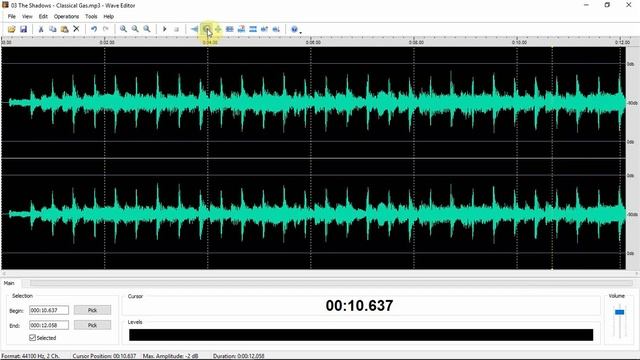640x360 pixels.
Task: Select the Main tab
Action: tap(9, 283)
